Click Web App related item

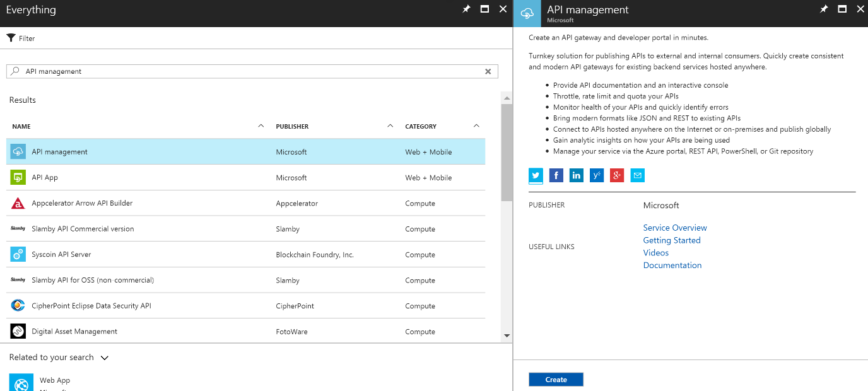pyautogui.click(x=55, y=380)
